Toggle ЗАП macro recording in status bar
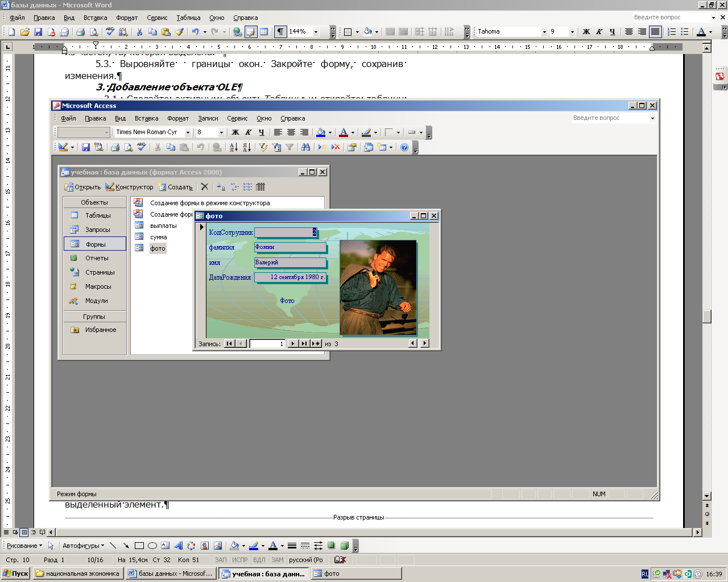This screenshot has width=728, height=582. tap(221, 560)
